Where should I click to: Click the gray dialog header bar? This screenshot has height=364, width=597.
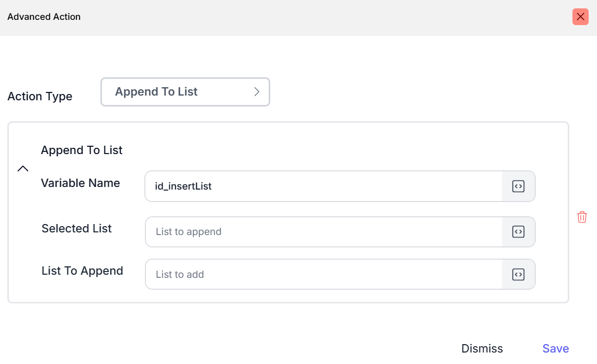[x=314, y=18]
